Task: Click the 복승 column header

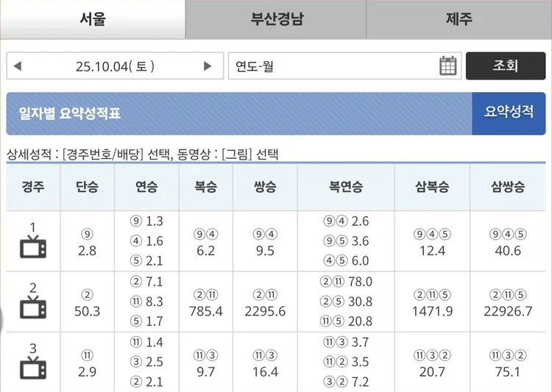Action: (205, 187)
